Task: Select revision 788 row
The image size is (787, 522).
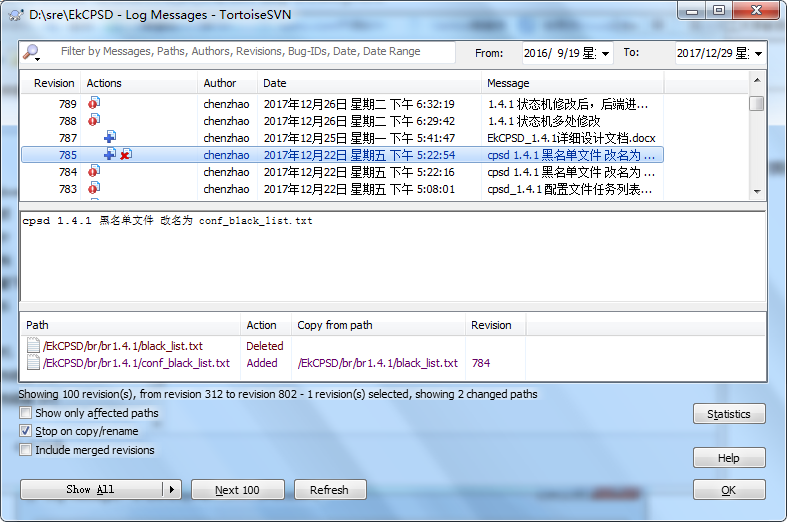Action: [x=342, y=121]
